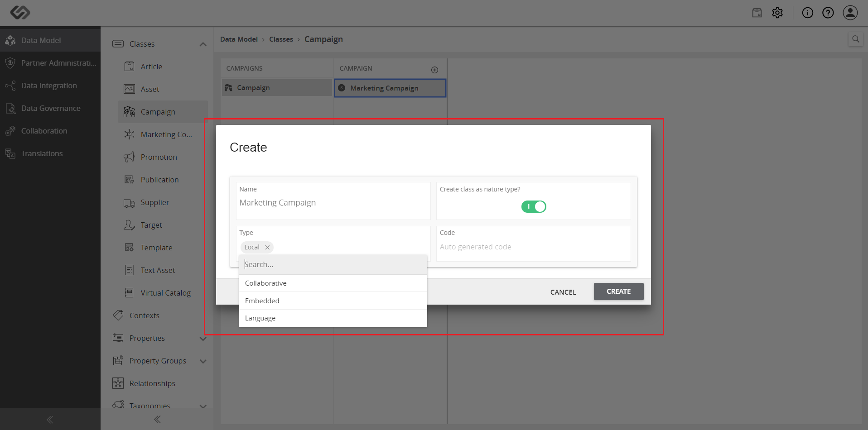The image size is (868, 430).
Task: Click the Contexts tag icon
Action: (x=118, y=315)
